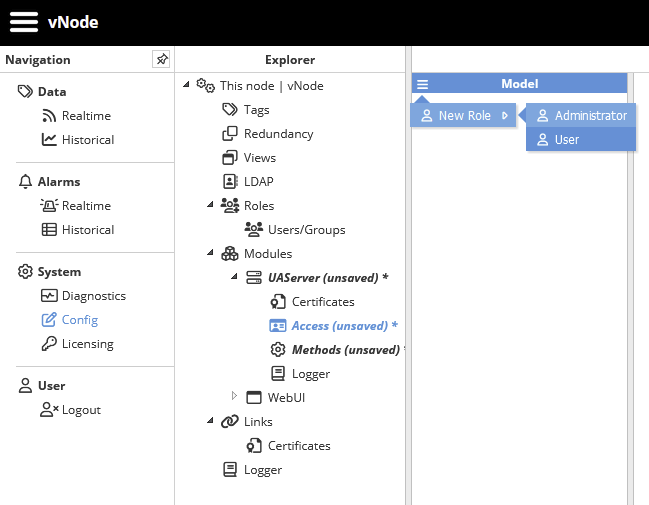Collapse the UAServer module node
Image resolution: width=649 pixels, height=505 pixels.
tap(235, 278)
